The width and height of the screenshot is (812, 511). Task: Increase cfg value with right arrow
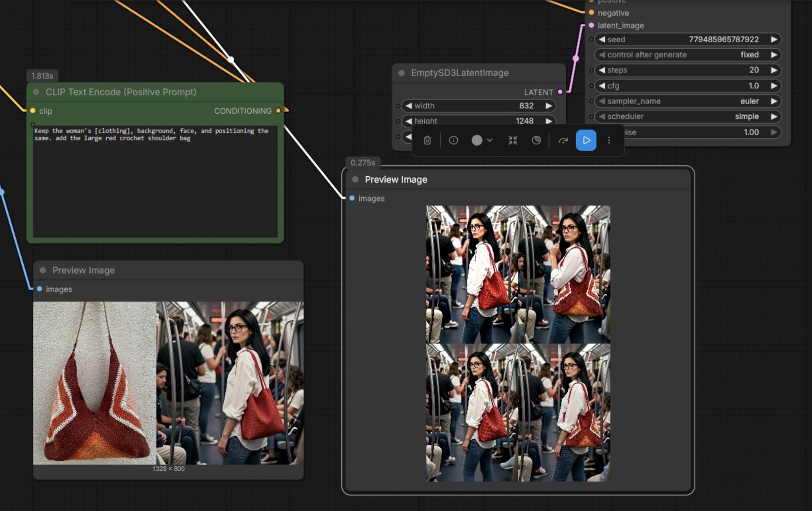(x=774, y=86)
